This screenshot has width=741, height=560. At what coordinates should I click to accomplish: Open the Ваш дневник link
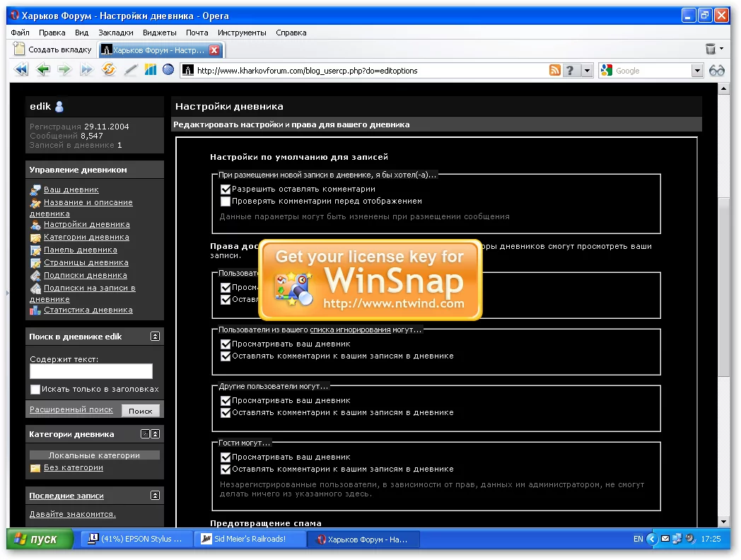pyautogui.click(x=71, y=189)
